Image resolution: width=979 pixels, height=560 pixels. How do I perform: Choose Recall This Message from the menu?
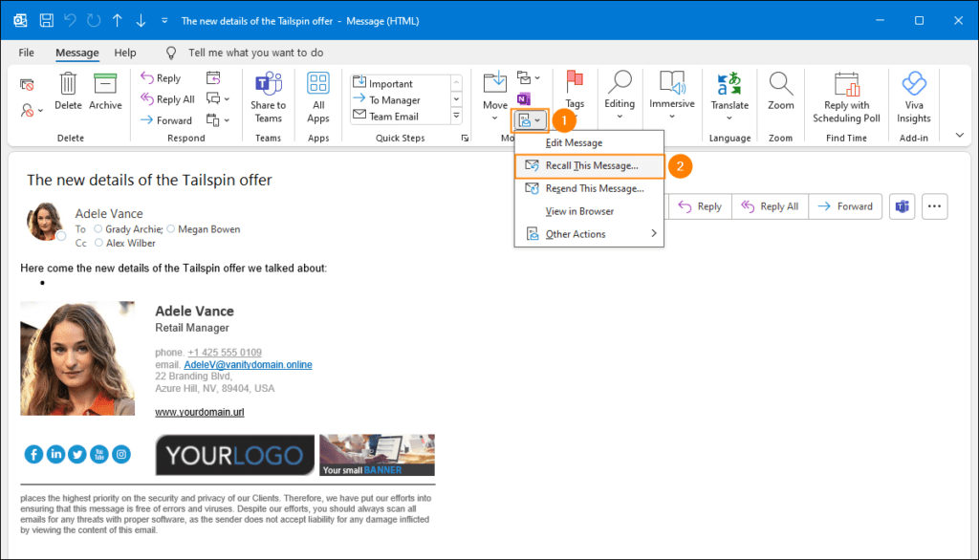click(x=589, y=165)
